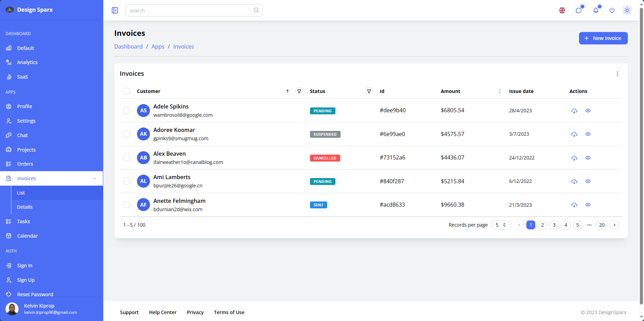Filter the Status column using the funnel icon
Screen dimensions: 644x321
point(369,91)
